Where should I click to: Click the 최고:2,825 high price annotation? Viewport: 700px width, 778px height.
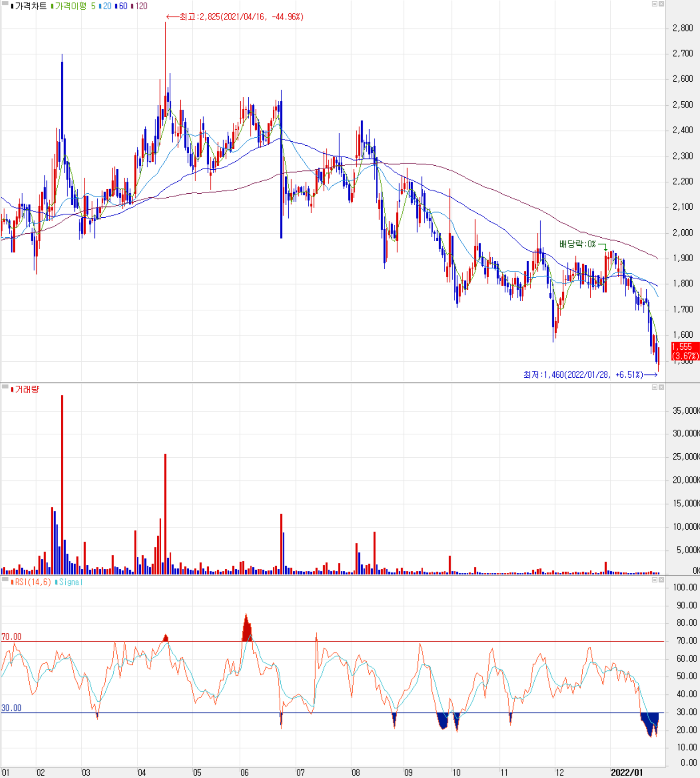(235, 17)
